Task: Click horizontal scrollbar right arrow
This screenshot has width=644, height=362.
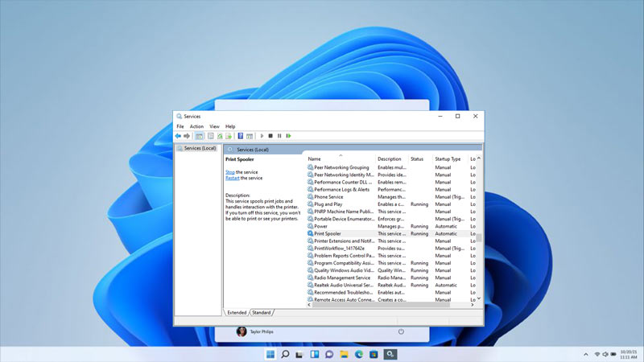Action: [x=473, y=305]
